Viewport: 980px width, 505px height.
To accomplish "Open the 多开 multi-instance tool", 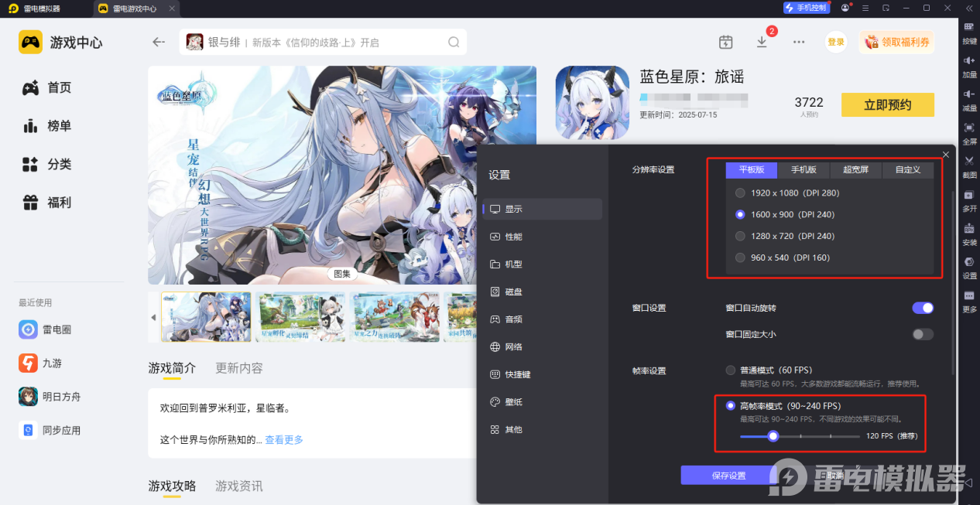I will click(x=969, y=200).
